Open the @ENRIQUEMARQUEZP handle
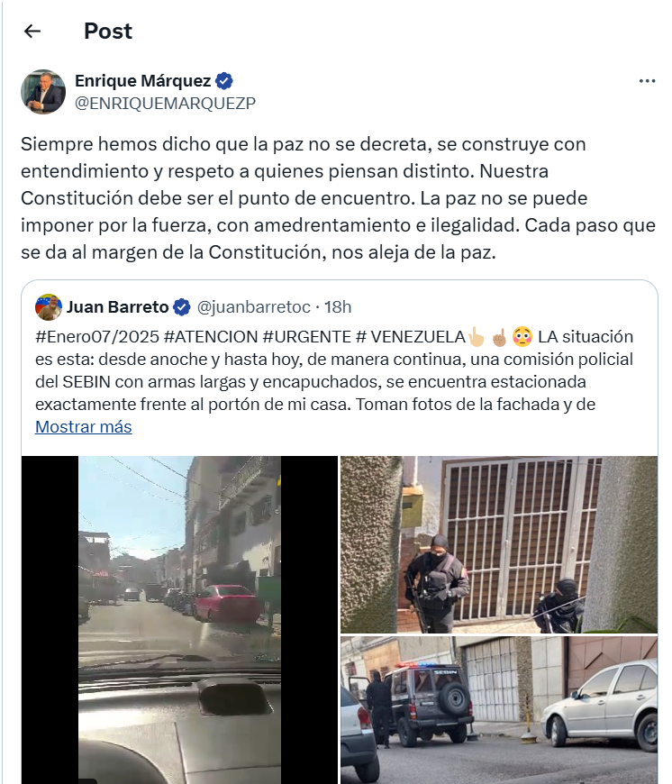This screenshot has width=672, height=784. tap(166, 103)
